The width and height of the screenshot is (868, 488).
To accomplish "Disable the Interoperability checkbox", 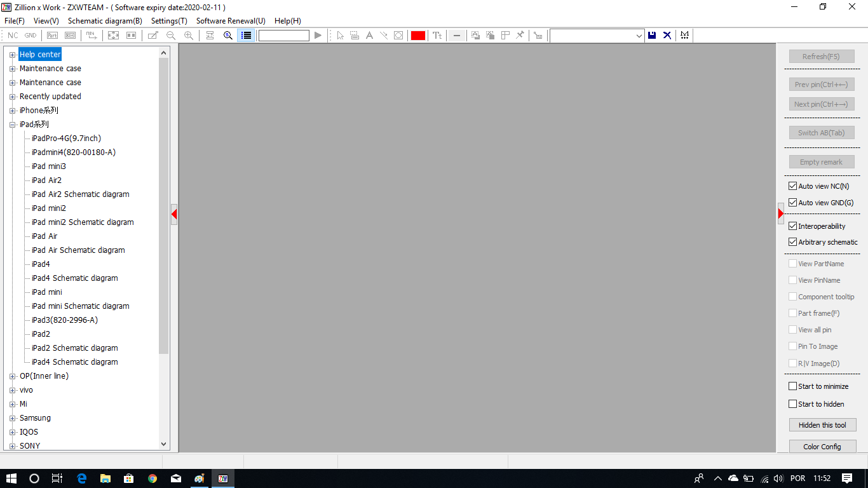I will (792, 226).
